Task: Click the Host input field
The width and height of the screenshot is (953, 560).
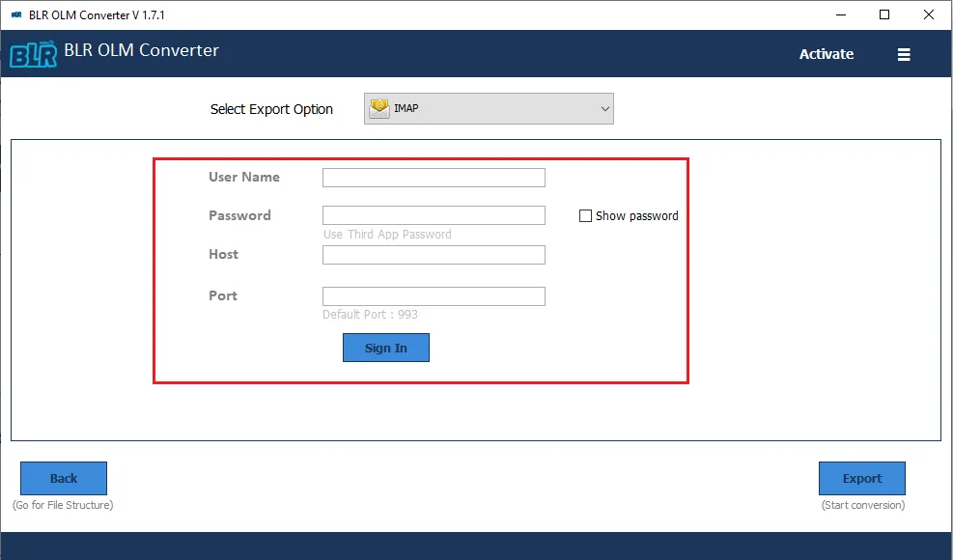Action: [433, 254]
